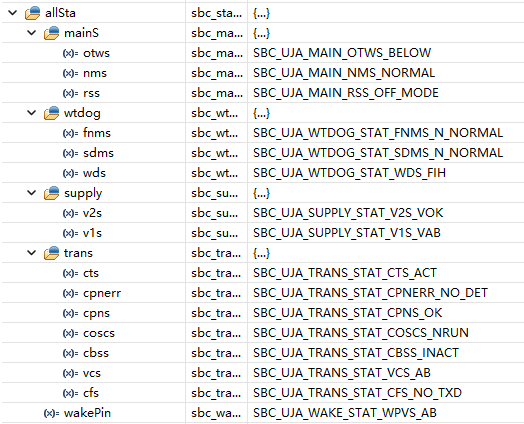Click the mainS struct folder icon
The image size is (524, 424).
[51, 33]
